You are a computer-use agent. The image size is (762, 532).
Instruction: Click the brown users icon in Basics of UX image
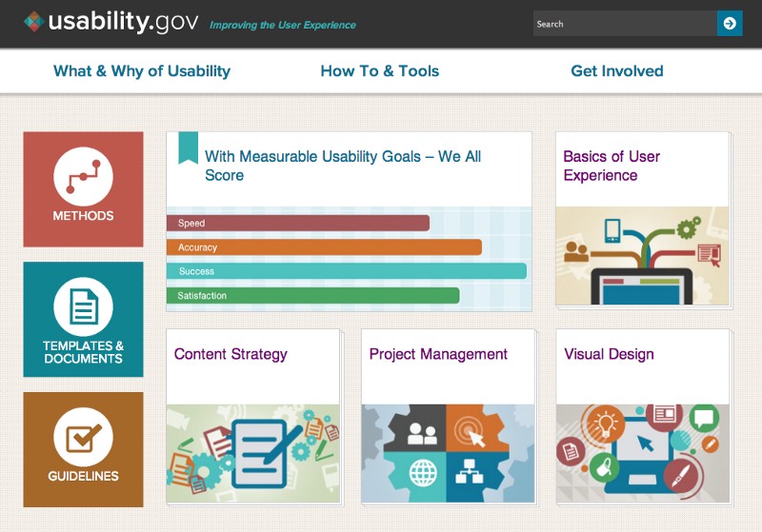576,252
